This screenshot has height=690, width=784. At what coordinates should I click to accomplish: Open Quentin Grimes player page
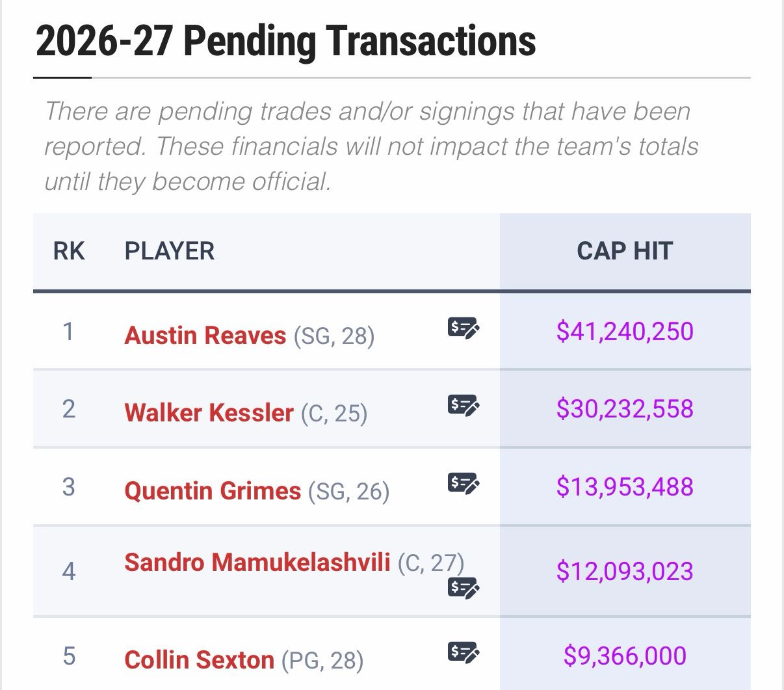click(x=213, y=491)
